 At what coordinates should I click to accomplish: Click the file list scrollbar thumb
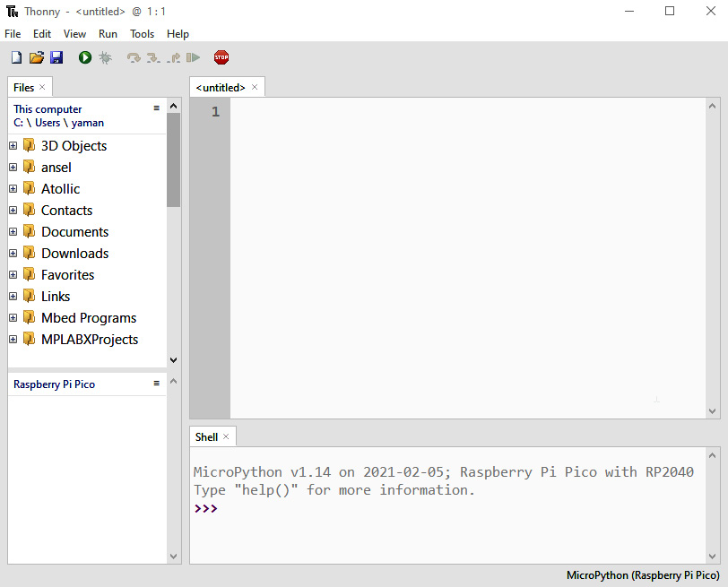point(174,160)
